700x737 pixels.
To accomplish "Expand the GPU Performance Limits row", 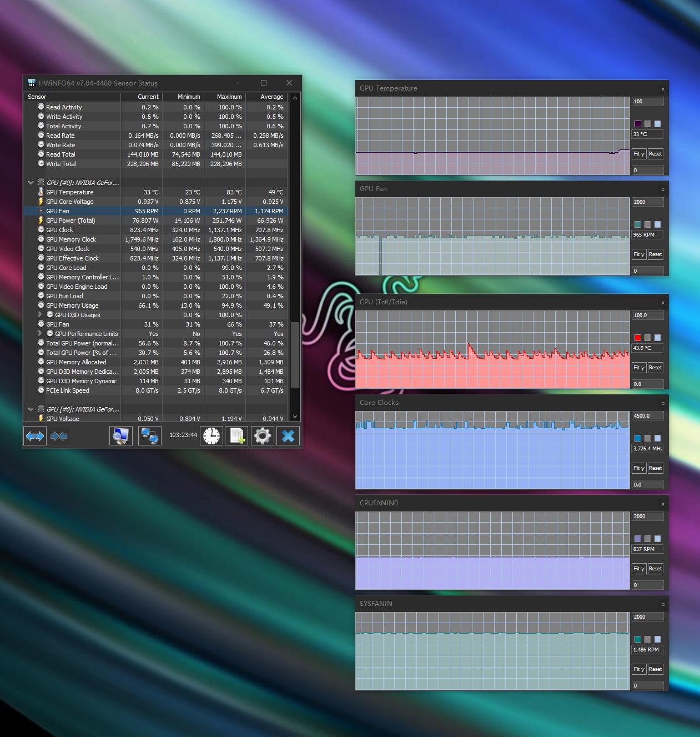I will pyautogui.click(x=40, y=334).
